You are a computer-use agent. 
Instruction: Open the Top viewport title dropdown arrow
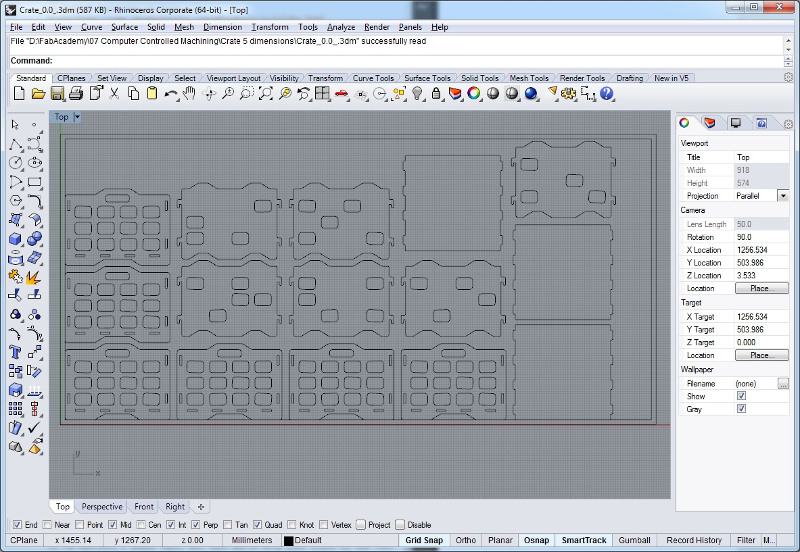(77, 117)
